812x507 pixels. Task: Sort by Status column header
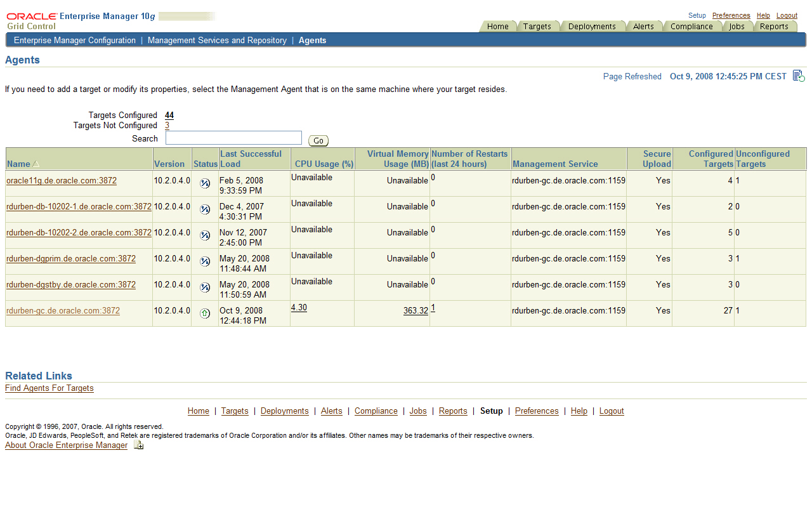(x=206, y=164)
